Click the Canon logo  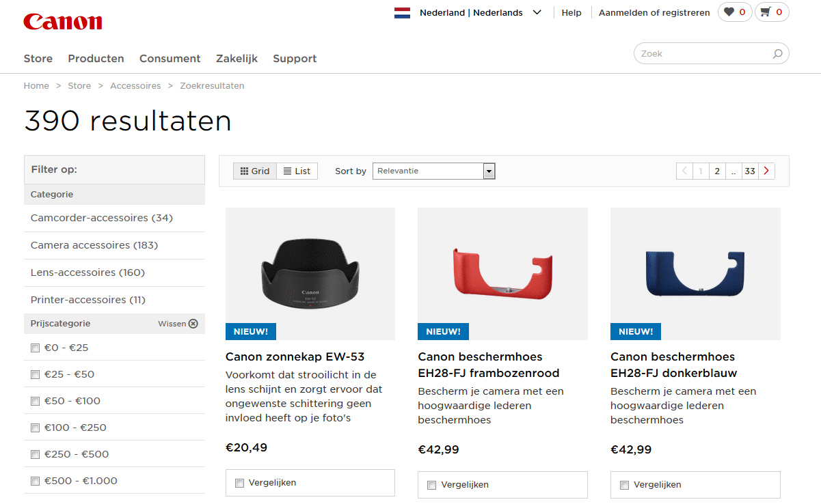point(62,21)
